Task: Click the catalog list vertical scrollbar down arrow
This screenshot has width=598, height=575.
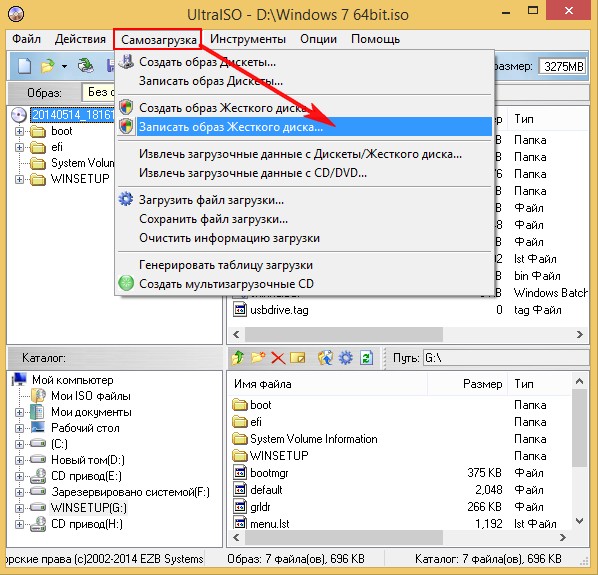Action: click(579, 520)
